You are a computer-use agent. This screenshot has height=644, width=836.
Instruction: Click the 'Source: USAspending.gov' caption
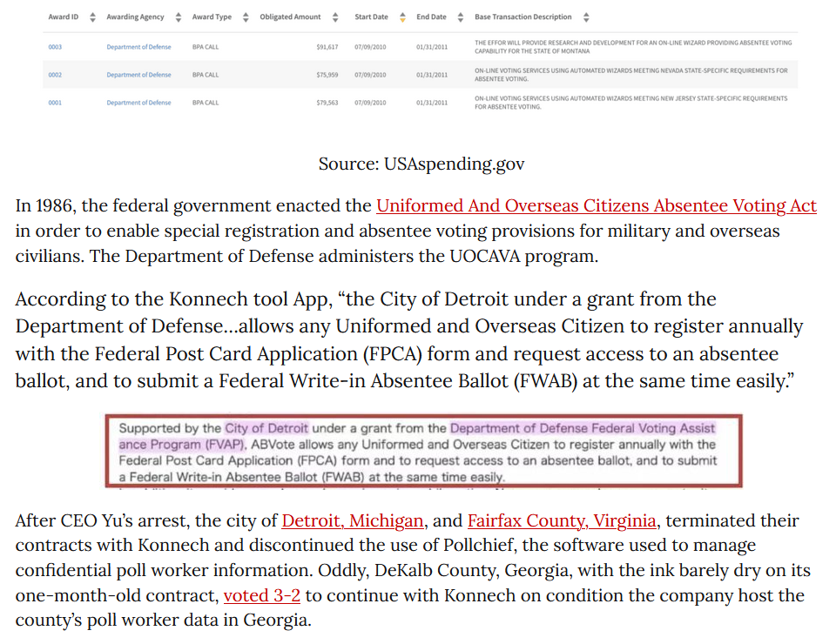[x=421, y=164]
